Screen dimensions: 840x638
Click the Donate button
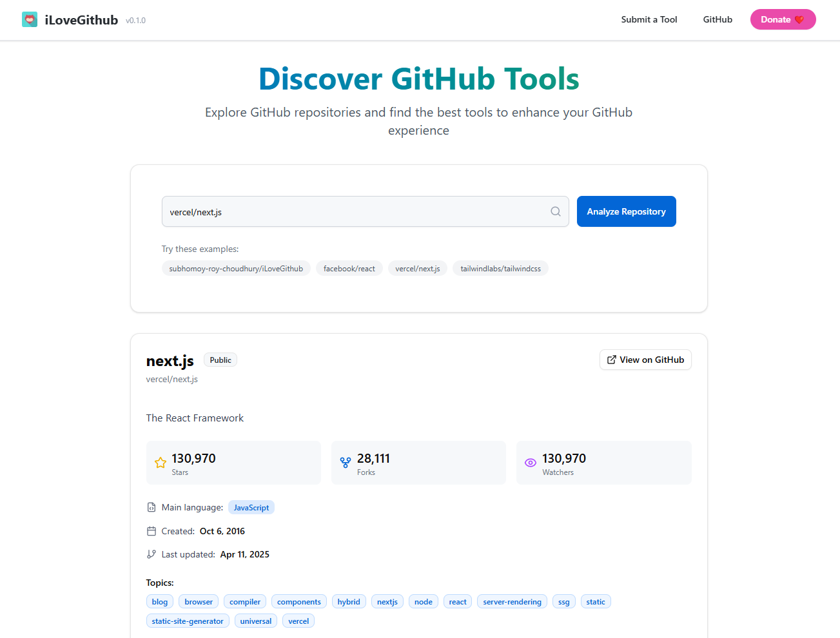tap(783, 19)
